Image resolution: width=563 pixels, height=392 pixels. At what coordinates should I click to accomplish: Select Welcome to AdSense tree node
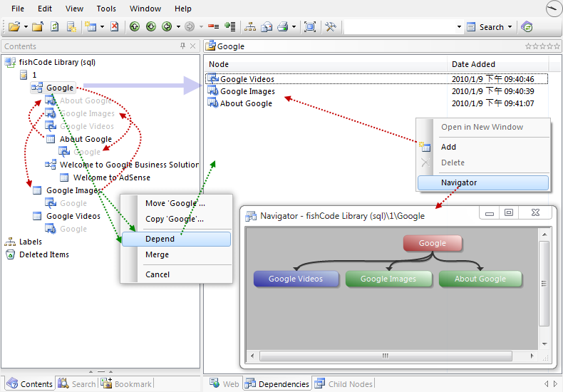[112, 177]
